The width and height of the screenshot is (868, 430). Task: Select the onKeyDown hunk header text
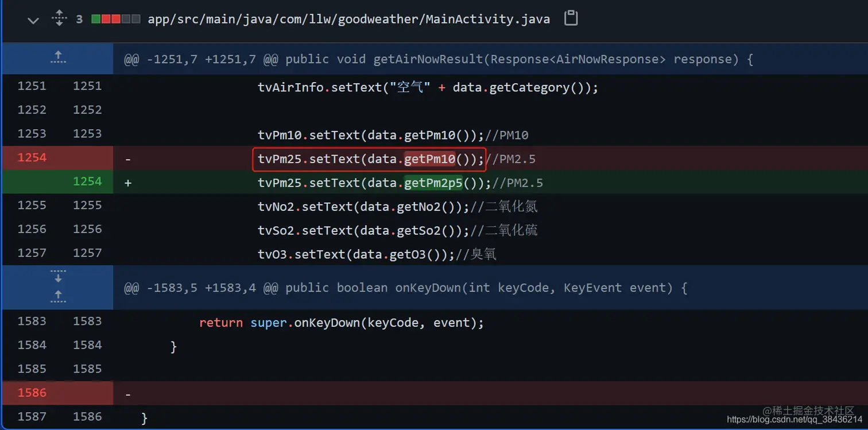(x=405, y=288)
